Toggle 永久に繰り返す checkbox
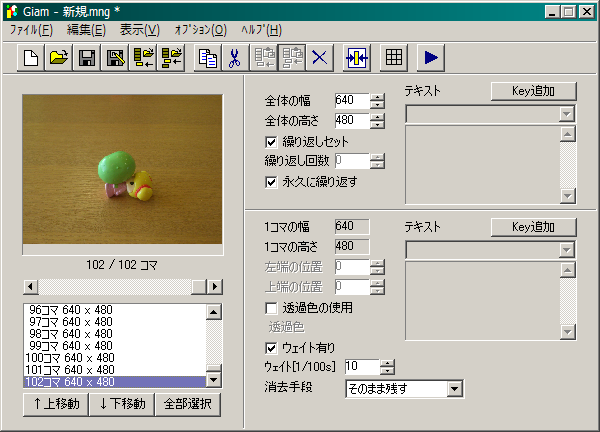The width and height of the screenshot is (600, 432). tap(271, 182)
